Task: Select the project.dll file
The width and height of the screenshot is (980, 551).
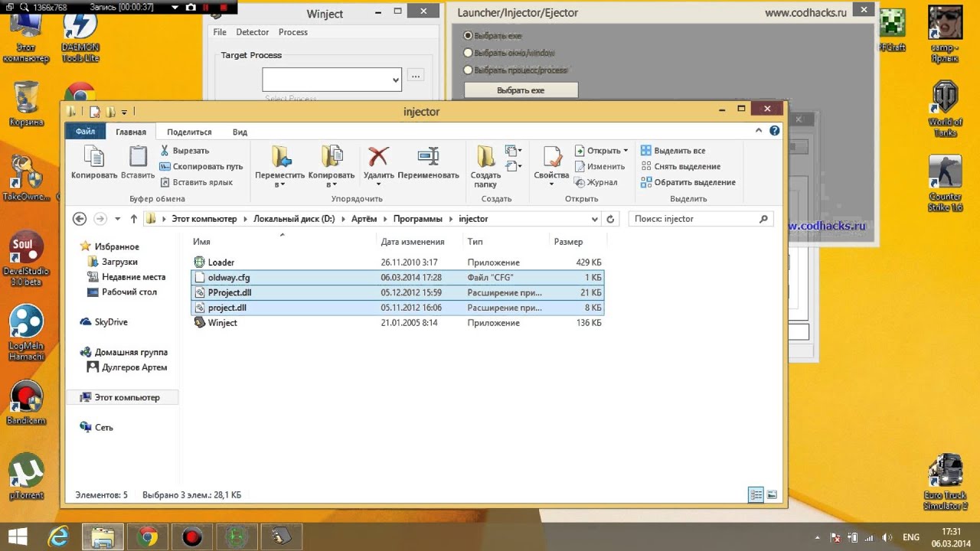Action: 397,308
